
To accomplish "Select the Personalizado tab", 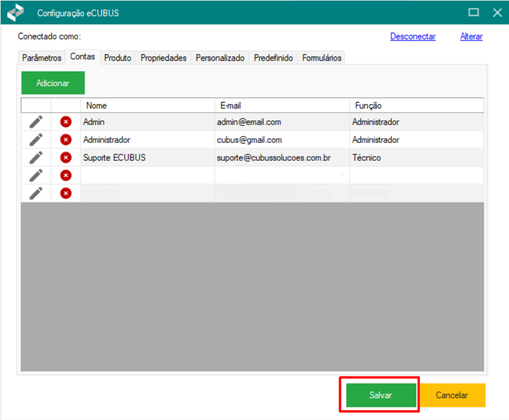I will 220,58.
